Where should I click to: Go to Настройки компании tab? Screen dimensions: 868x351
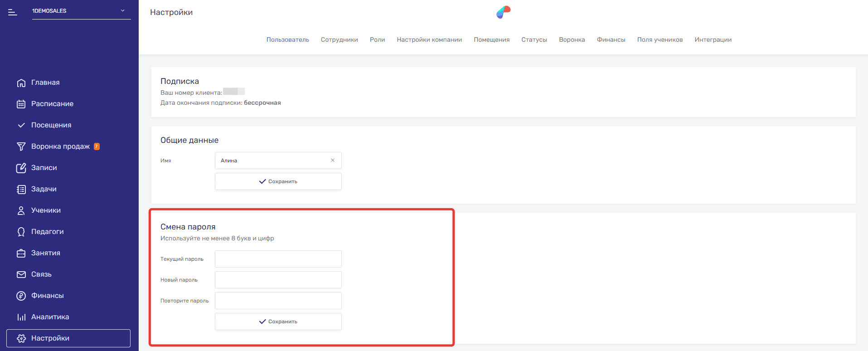[429, 40]
